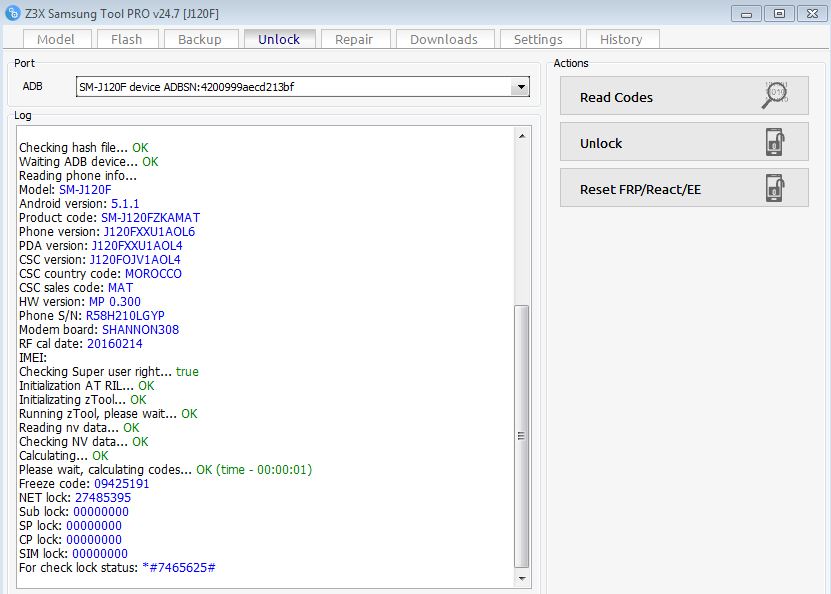Click the phone unlock icon on Unlock button
This screenshot has height=594, width=831.
coord(775,142)
